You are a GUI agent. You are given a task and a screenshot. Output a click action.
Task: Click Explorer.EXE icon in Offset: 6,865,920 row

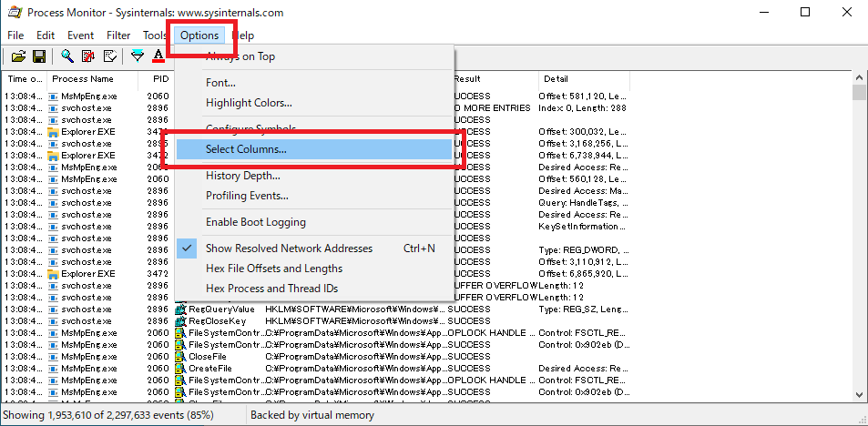click(53, 274)
